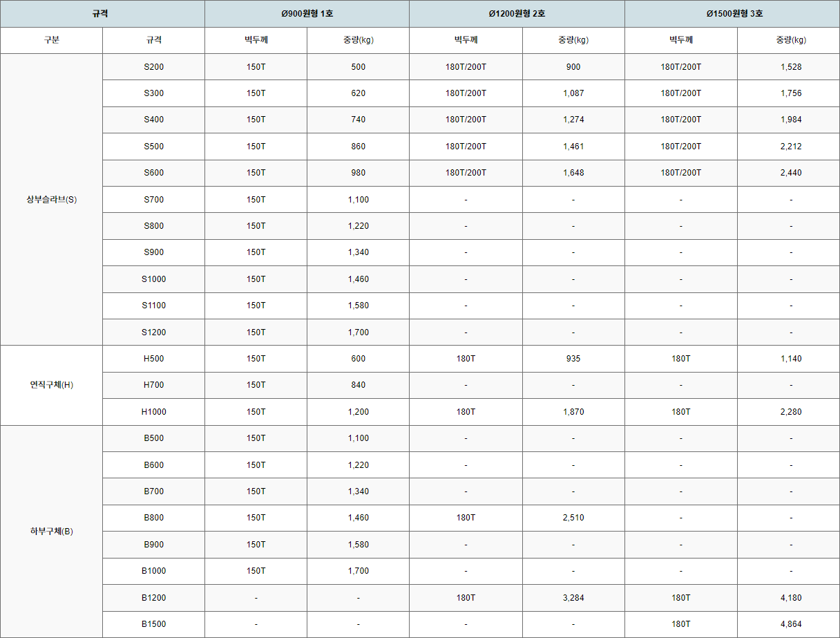Select the 1,274 weight cell

pos(573,120)
